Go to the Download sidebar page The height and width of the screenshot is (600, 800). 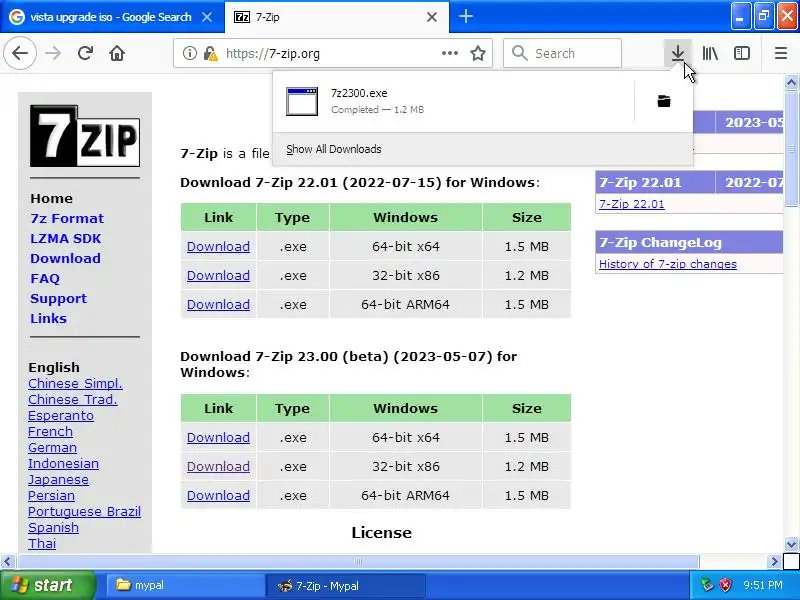pyautogui.click(x=65, y=258)
